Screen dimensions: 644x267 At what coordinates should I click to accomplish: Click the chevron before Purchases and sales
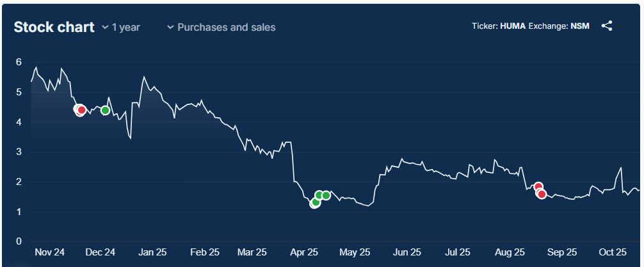(170, 28)
